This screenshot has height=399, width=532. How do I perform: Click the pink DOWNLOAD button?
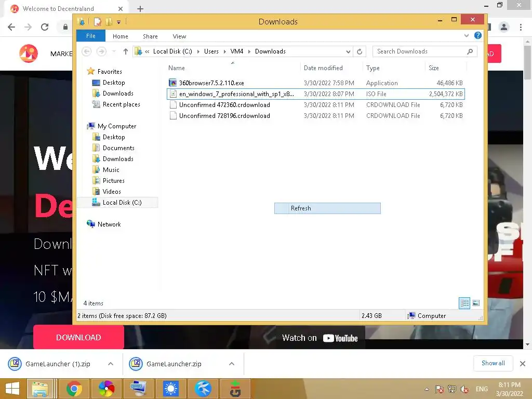(78, 337)
